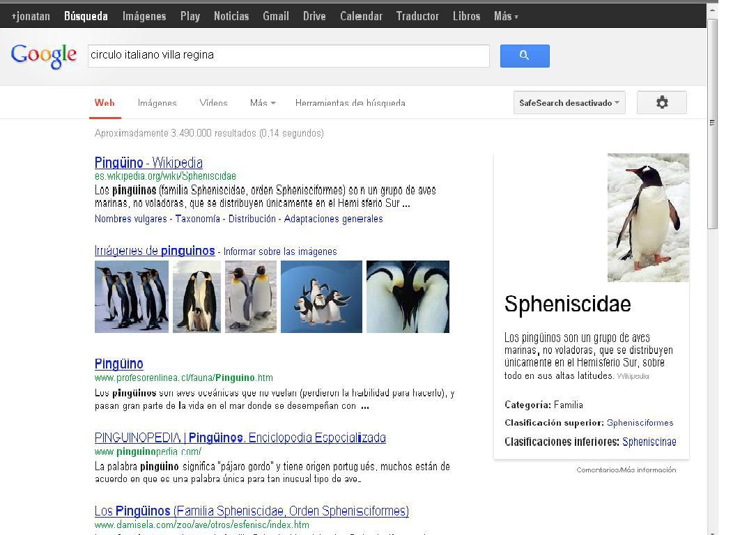Open Madagascar cartoon penguins thumbnail
The height and width of the screenshot is (535, 756).
pyautogui.click(x=321, y=297)
